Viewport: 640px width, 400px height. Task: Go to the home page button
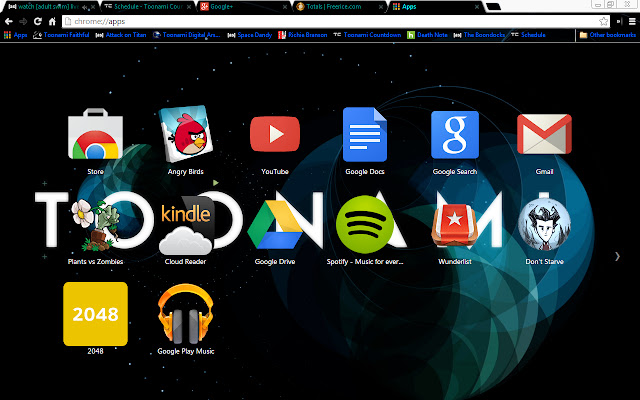52,21
